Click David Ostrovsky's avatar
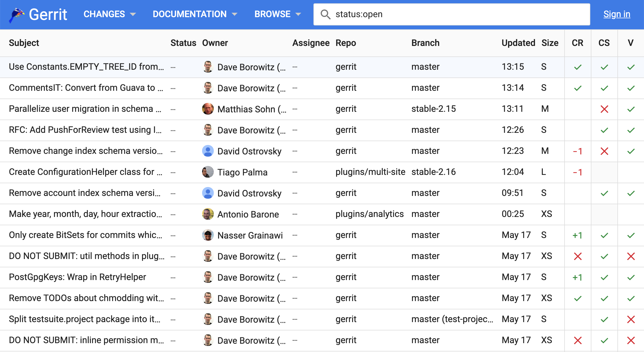Viewport: 644px width, 352px height. pyautogui.click(x=208, y=151)
